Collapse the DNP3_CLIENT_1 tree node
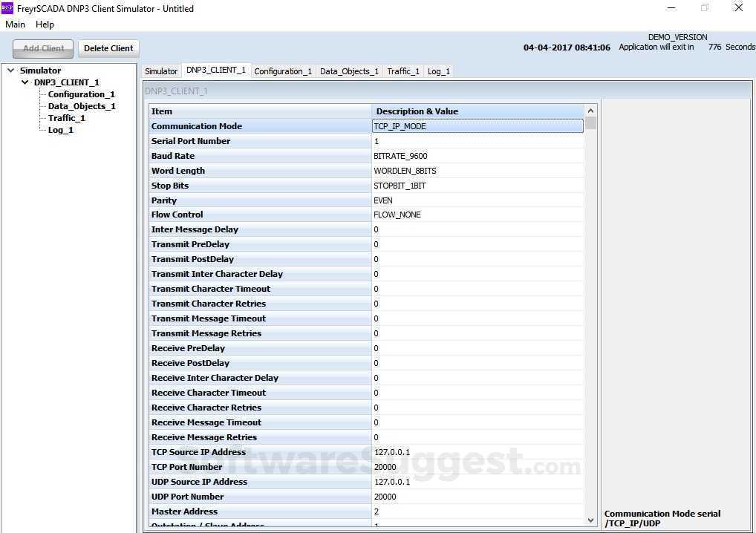This screenshot has height=533, width=756. [x=25, y=82]
